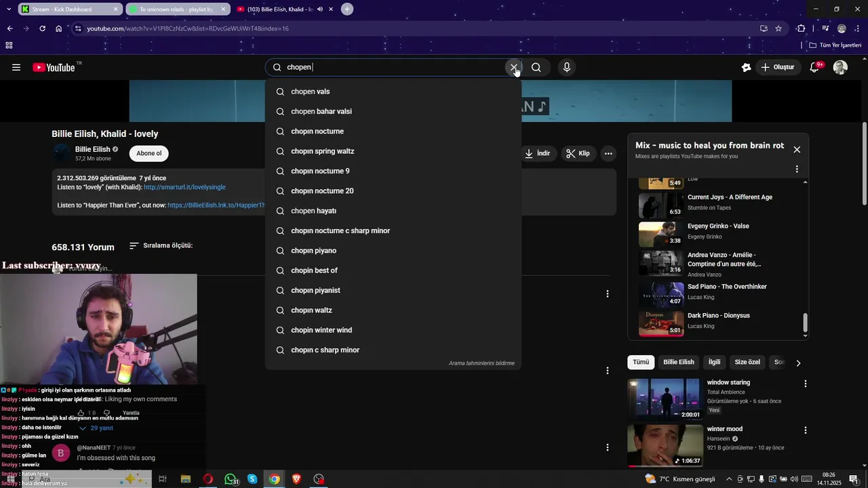Select suggestion "chopin best of"

point(393,270)
